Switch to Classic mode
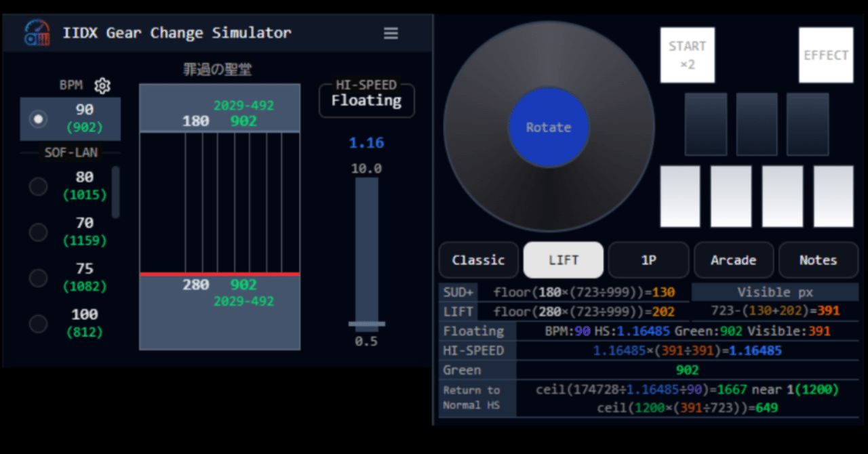Viewport: 868px width, 454px height. (x=479, y=260)
